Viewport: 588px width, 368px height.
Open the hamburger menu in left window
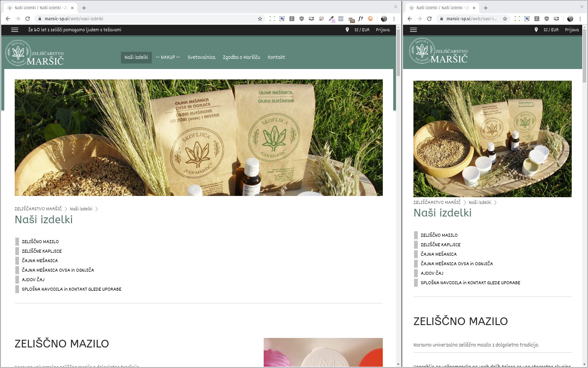15,30
